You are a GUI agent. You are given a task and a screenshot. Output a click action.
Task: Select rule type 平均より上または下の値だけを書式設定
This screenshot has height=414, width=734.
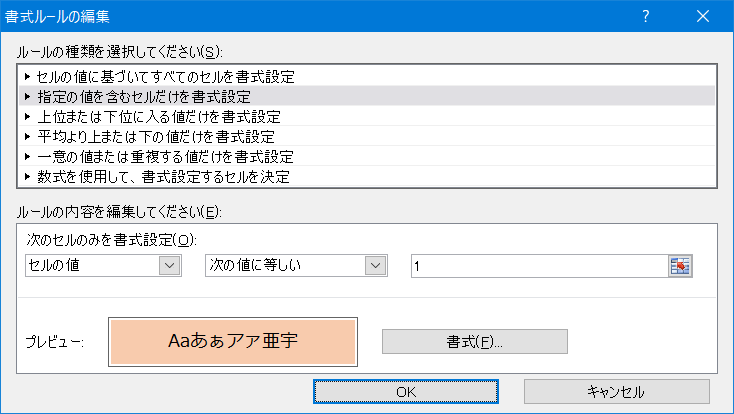tap(367, 136)
